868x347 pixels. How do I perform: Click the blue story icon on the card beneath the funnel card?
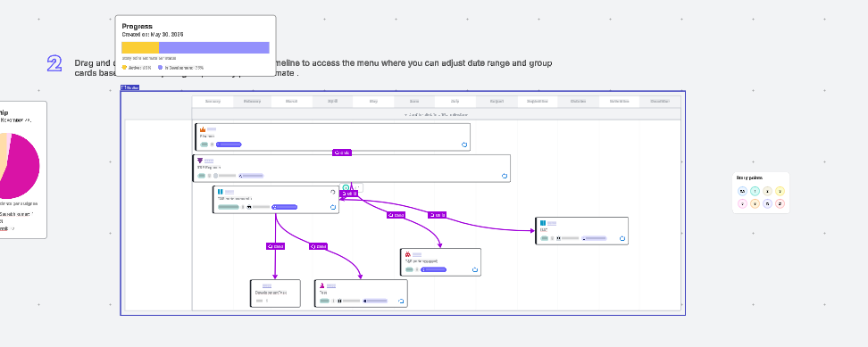coord(221,192)
